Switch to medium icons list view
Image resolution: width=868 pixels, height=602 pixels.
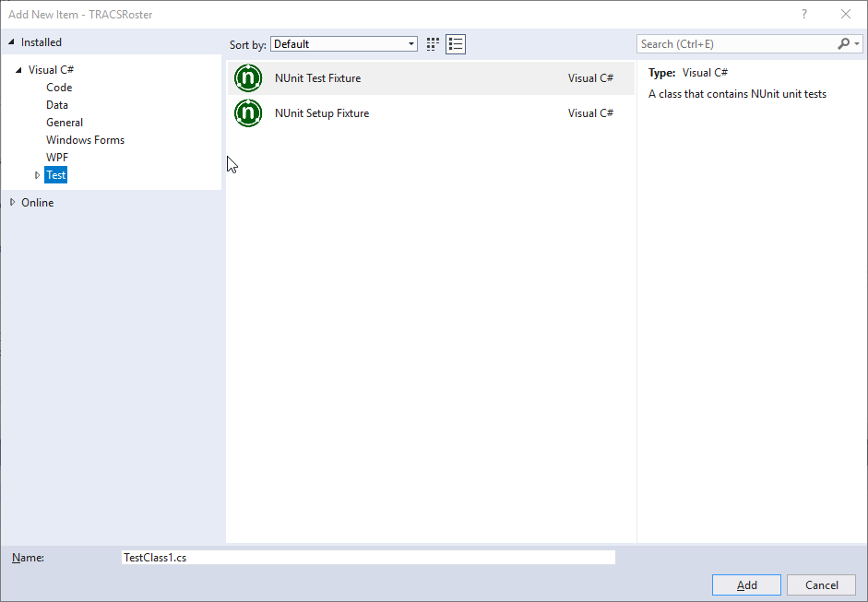click(456, 44)
